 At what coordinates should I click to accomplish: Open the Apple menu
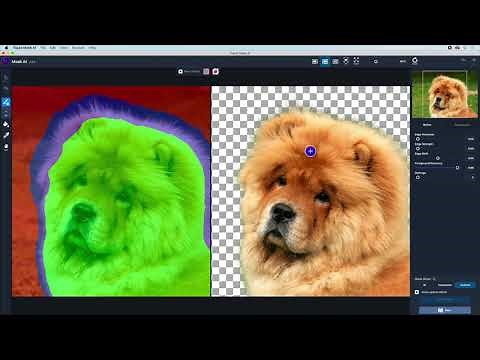6,48
